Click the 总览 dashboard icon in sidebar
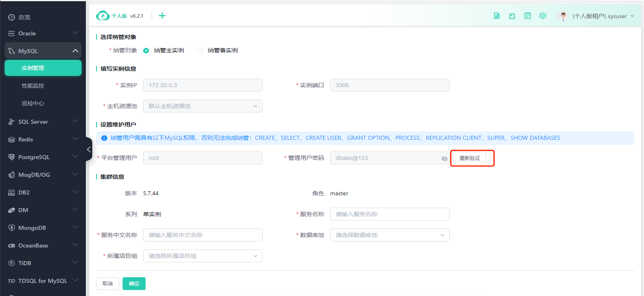 coord(12,17)
